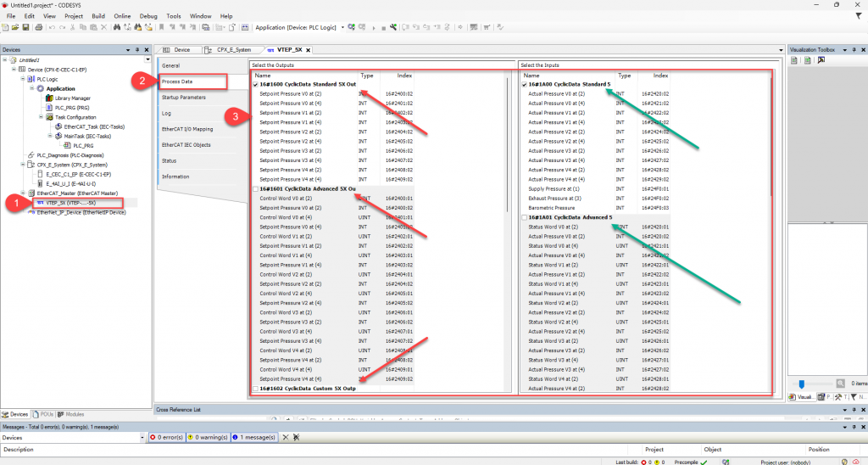This screenshot has width=868, height=465.
Task: Click the wrench build icon in toolbar
Action: (x=393, y=27)
